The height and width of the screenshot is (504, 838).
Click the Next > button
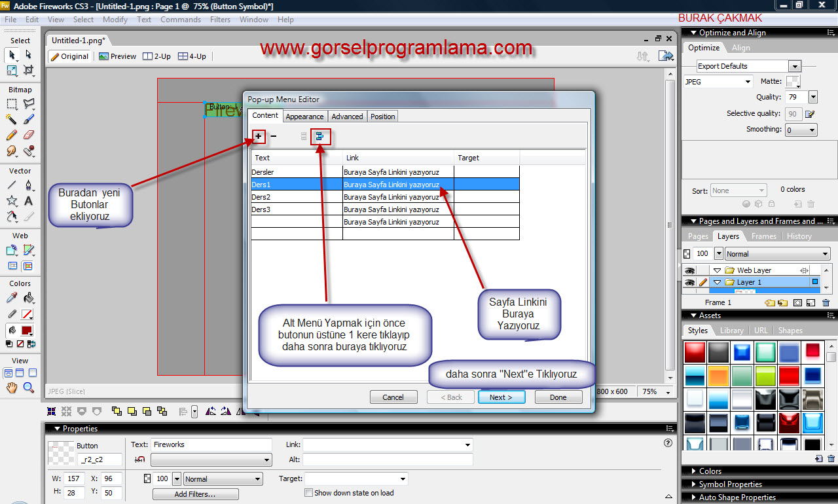click(501, 397)
